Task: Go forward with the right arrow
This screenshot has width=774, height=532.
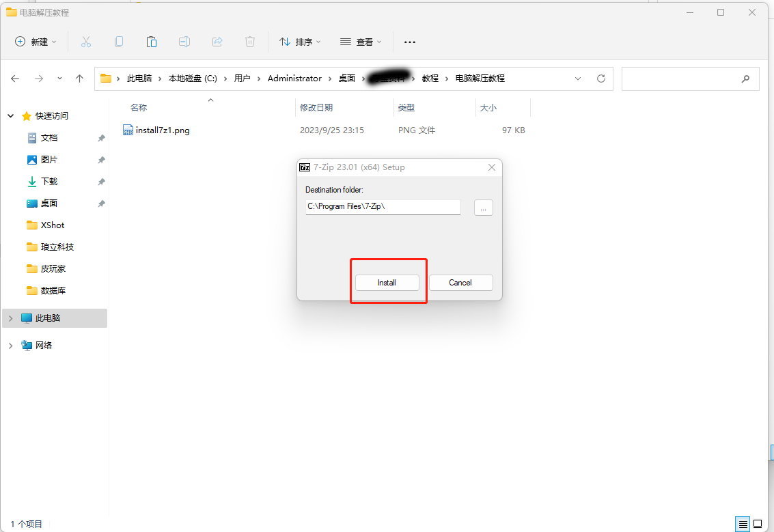Action: (39, 79)
